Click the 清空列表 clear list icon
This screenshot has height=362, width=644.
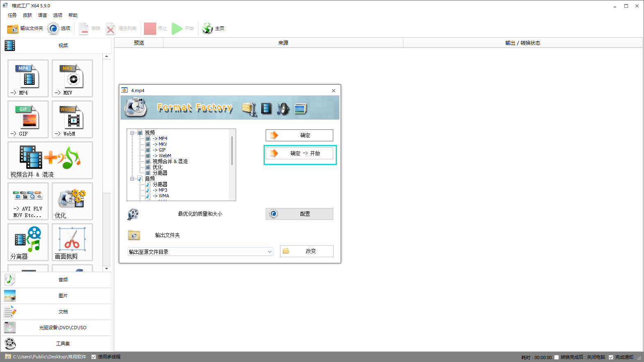point(111,28)
